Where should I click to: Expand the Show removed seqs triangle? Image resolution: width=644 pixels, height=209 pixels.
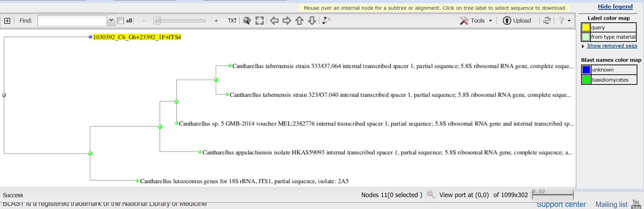click(583, 46)
